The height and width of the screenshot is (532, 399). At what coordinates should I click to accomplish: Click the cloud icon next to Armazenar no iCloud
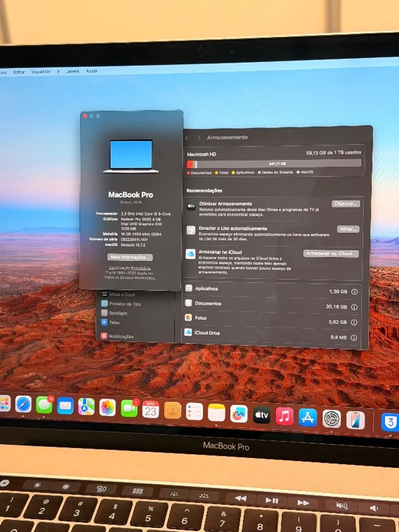(192, 255)
